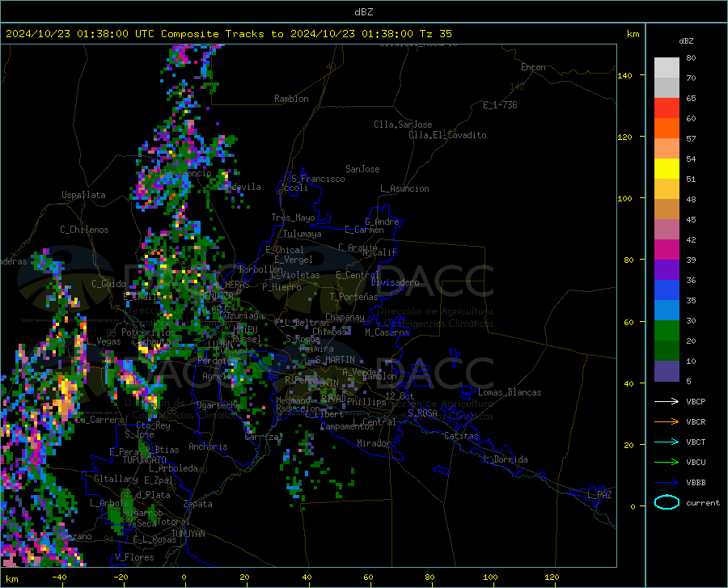Viewport: 728px width, 588px height.
Task: Click the orange VBCR arrow legend icon
Action: click(667, 421)
